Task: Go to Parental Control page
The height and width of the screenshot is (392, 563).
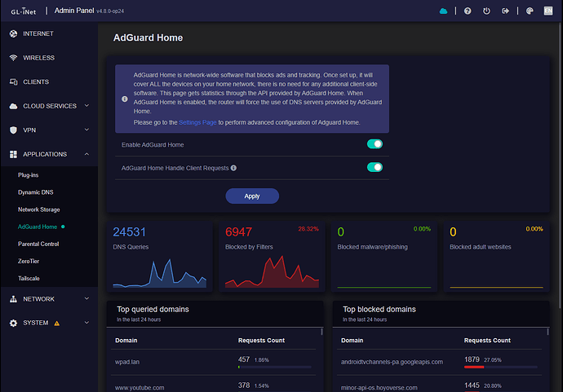Action: 38,244
